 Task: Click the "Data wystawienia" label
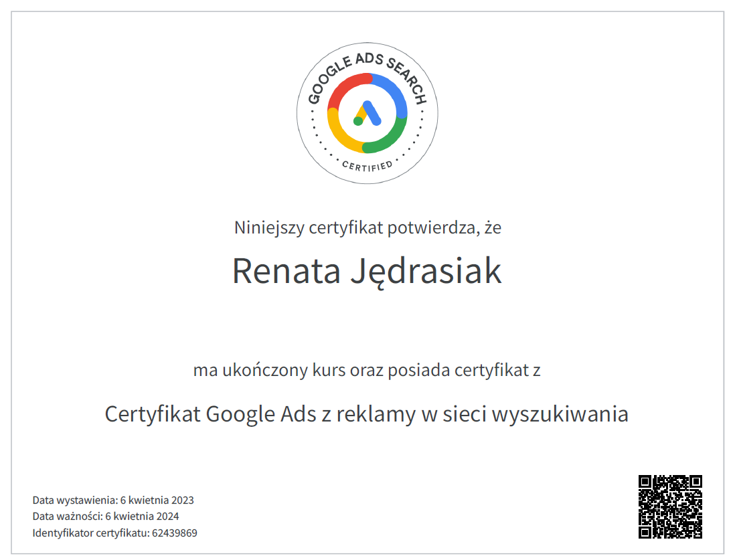pyautogui.click(x=74, y=500)
